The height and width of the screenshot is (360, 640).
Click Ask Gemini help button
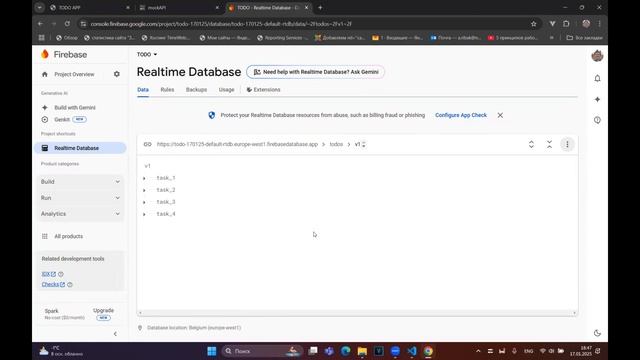click(x=315, y=72)
